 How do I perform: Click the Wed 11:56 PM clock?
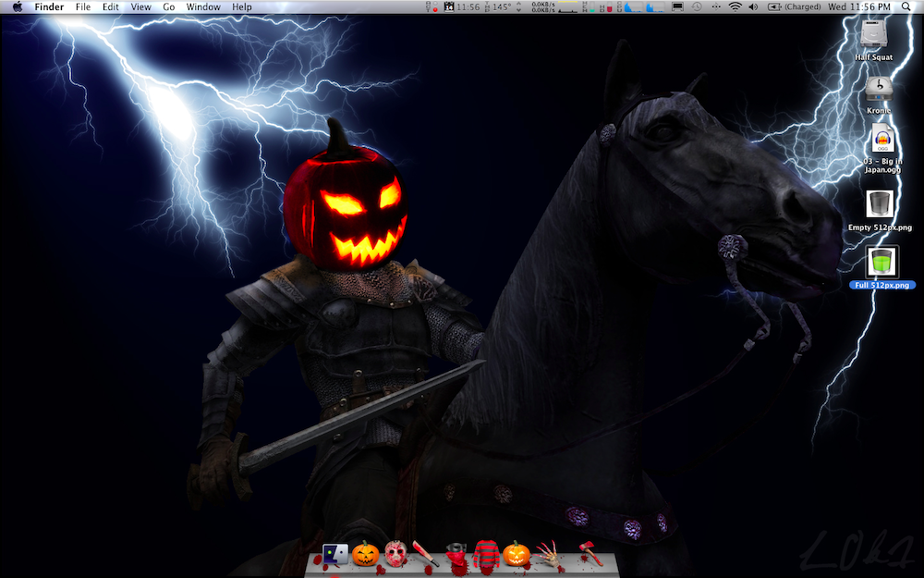click(859, 7)
